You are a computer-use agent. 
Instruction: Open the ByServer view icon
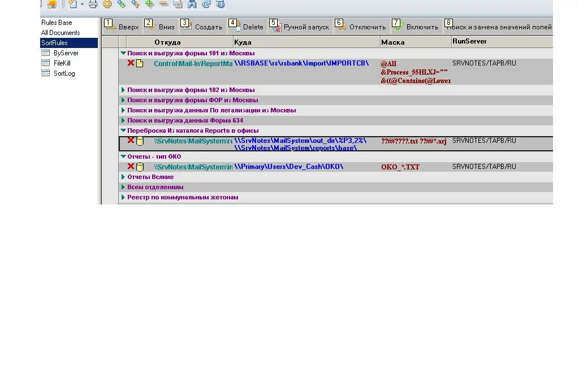46,53
